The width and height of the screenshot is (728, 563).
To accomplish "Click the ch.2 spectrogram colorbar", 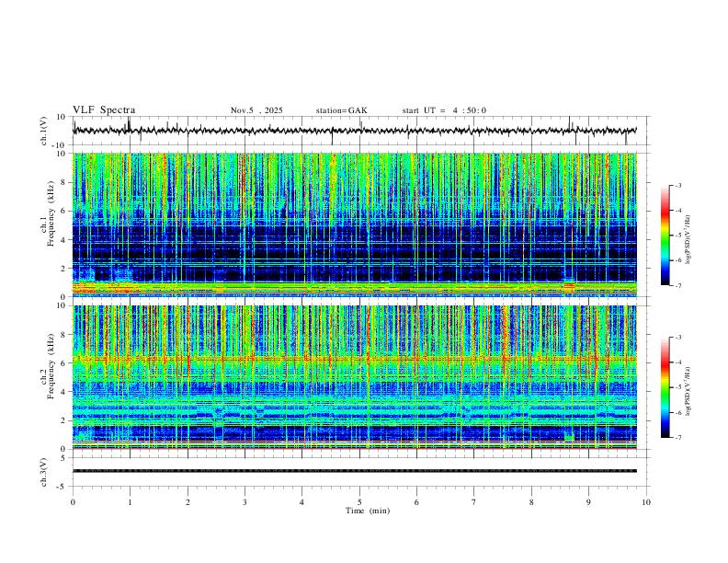I will click(665, 387).
